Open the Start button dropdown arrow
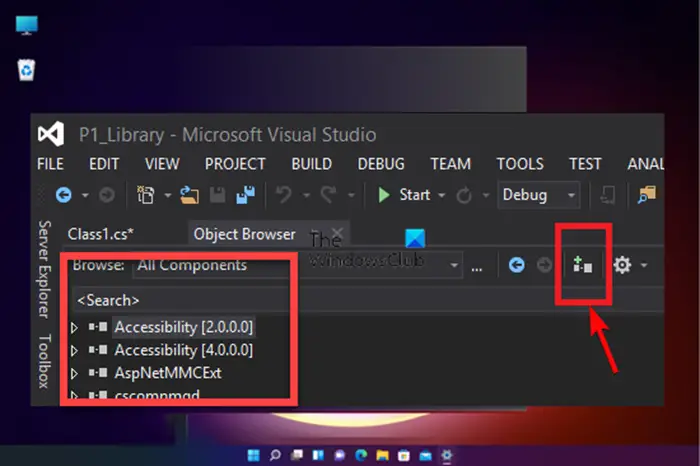The width and height of the screenshot is (700, 466). click(x=442, y=195)
